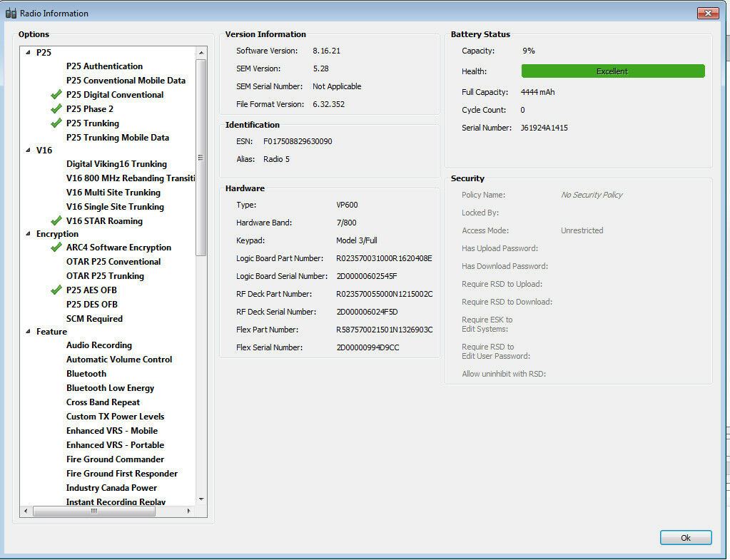Viewport: 730px width, 560px height.
Task: Collapse the P25 options group
Action: point(29,53)
